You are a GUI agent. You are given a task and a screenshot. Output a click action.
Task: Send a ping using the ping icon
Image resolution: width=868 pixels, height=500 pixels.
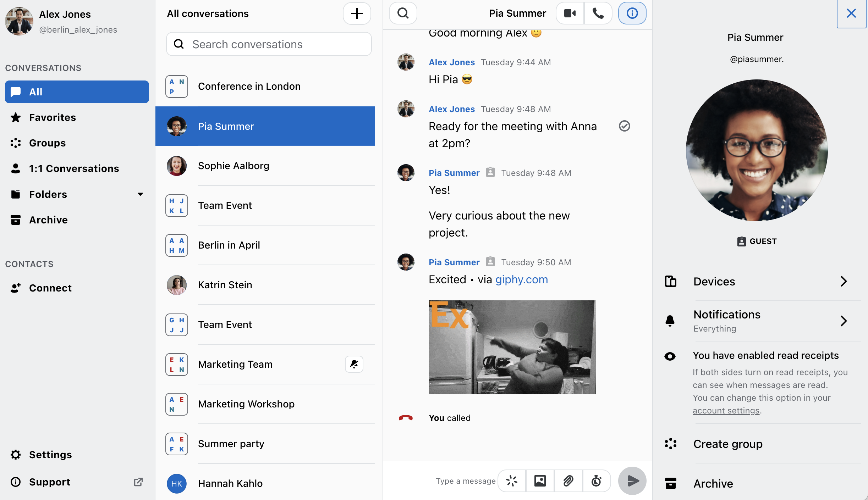pyautogui.click(x=512, y=481)
